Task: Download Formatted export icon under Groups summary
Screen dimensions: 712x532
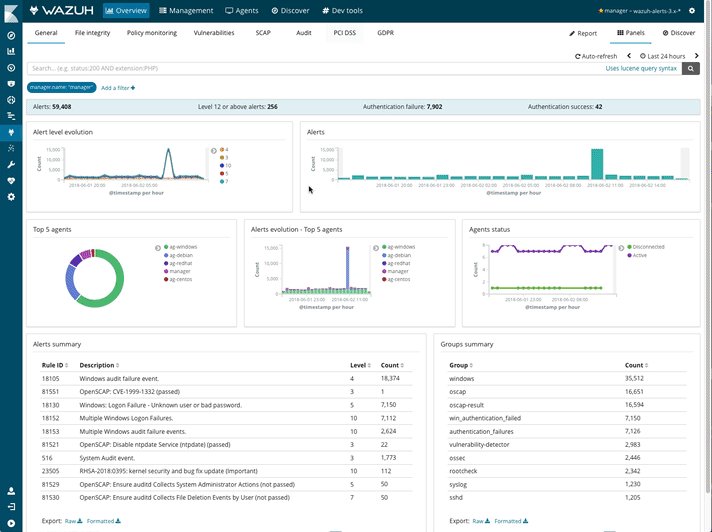Action: [525, 521]
